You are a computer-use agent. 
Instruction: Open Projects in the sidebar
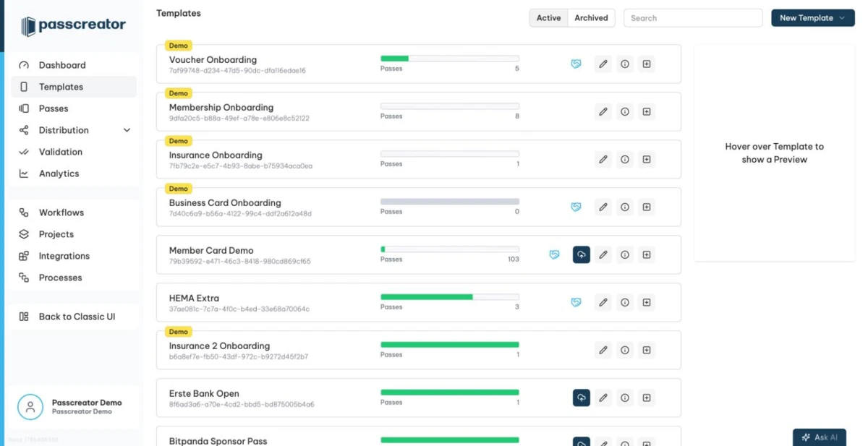(x=73, y=234)
